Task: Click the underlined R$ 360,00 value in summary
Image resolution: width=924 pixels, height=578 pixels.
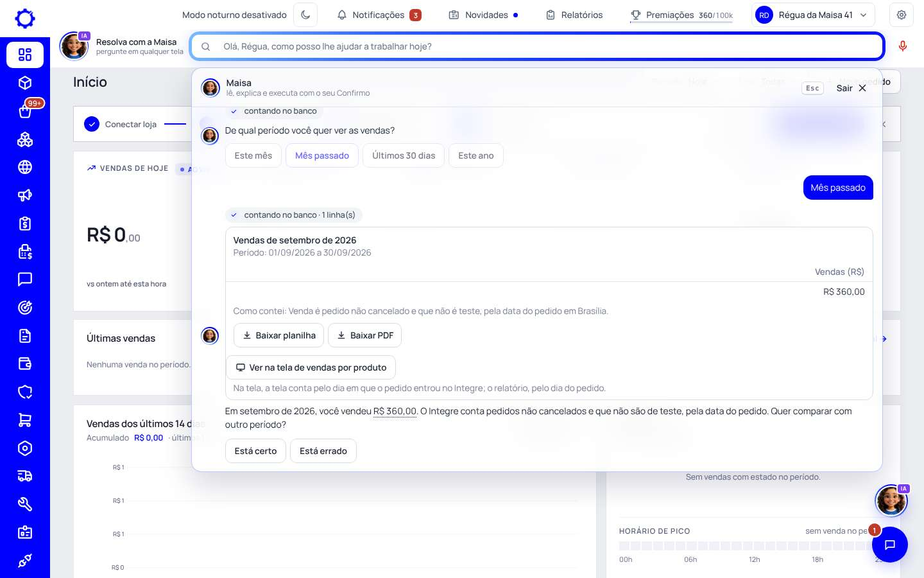Action: point(395,411)
